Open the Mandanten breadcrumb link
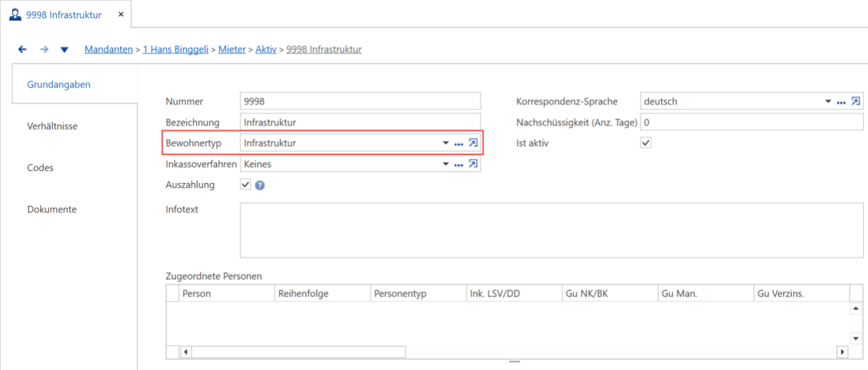Screen dimensions: 868x370 click(x=108, y=49)
